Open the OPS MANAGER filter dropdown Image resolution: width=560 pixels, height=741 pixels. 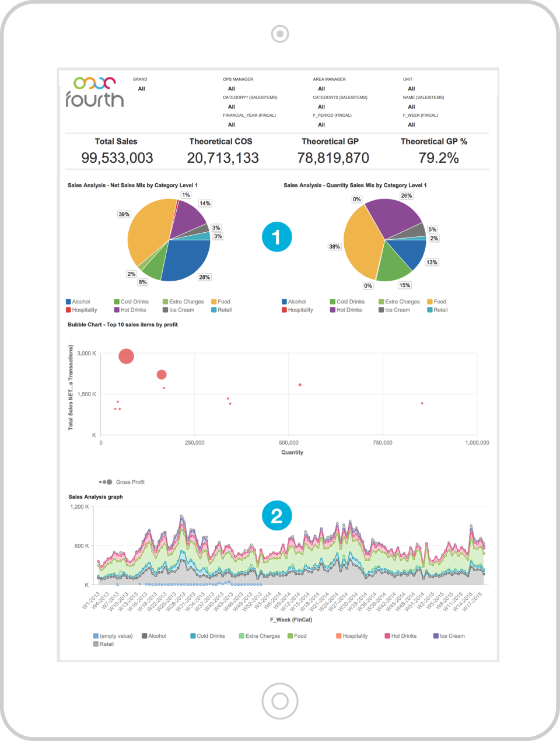[x=232, y=89]
